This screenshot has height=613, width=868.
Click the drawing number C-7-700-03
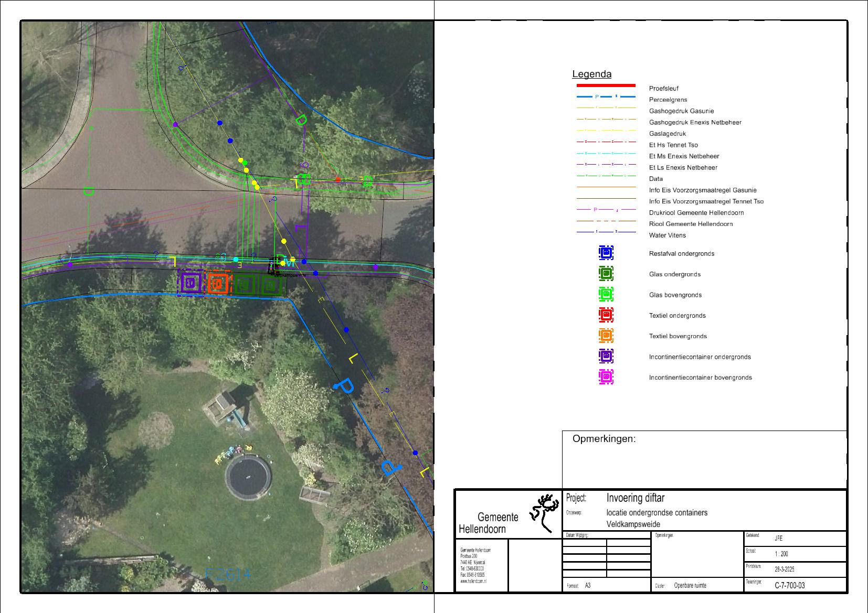pyautogui.click(x=789, y=585)
